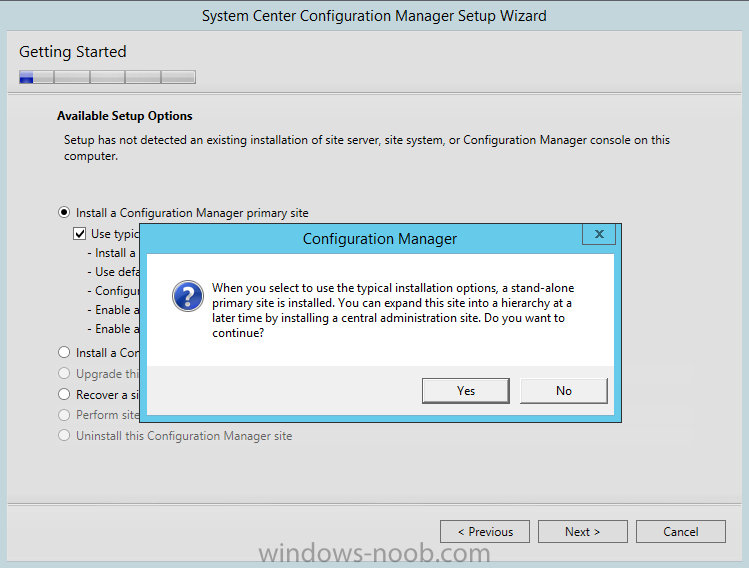749x568 pixels.
Task: Select the second Install a Configuration Manager radio
Action: 64,353
